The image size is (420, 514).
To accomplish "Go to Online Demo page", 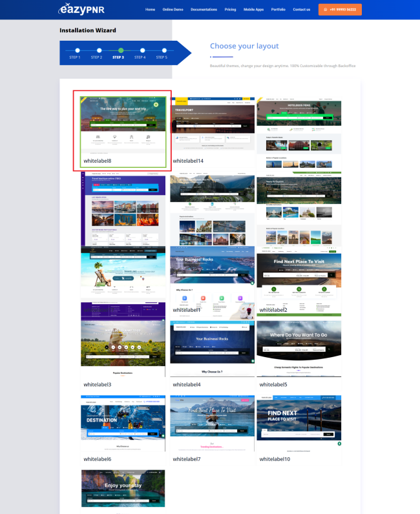I will [173, 10].
